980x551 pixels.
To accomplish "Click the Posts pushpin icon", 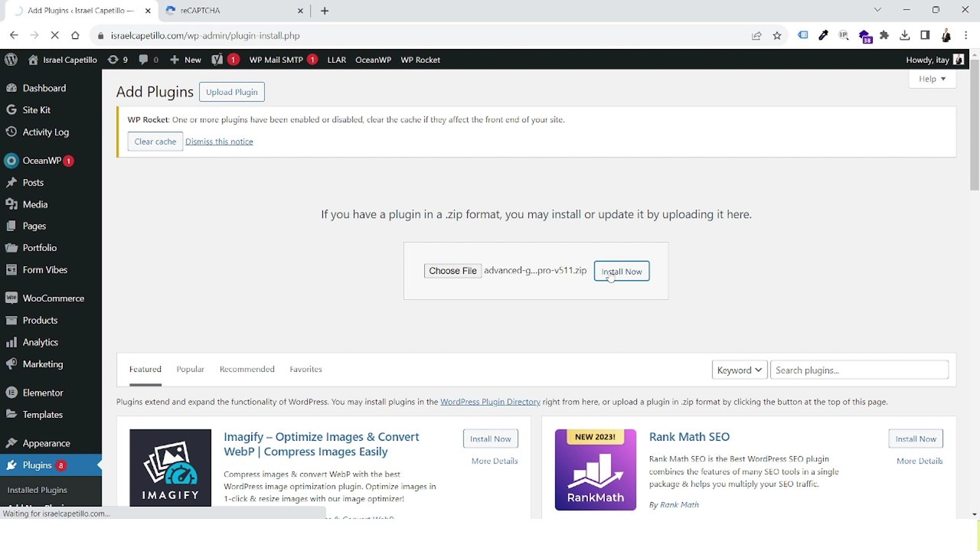I will coord(11,183).
